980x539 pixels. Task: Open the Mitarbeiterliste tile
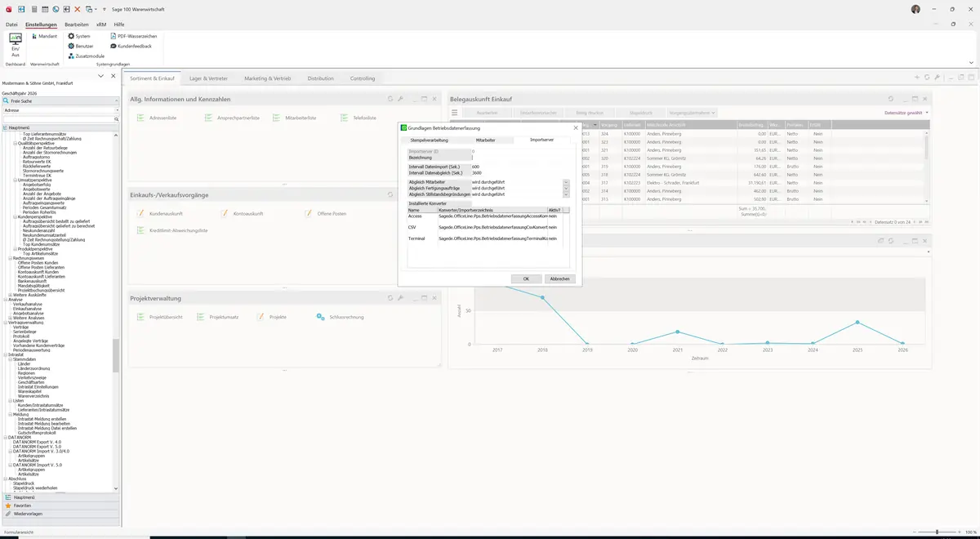pos(294,118)
